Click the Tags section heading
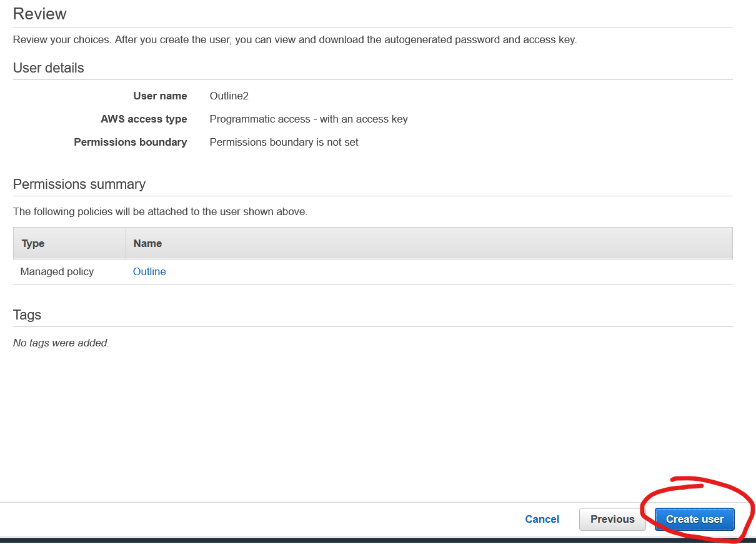This screenshot has height=544, width=756. [27, 315]
